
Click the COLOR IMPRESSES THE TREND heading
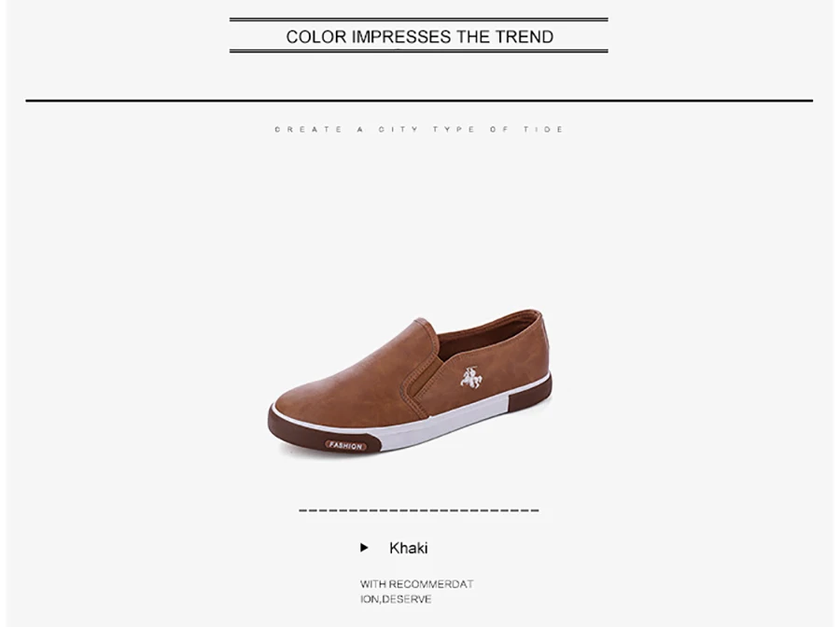(x=419, y=36)
